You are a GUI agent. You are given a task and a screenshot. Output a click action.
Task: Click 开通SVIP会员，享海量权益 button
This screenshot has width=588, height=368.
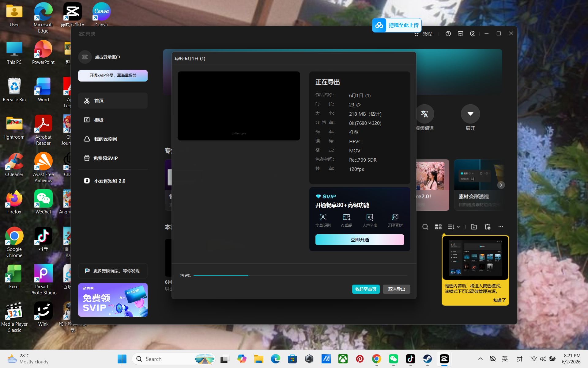113,75
